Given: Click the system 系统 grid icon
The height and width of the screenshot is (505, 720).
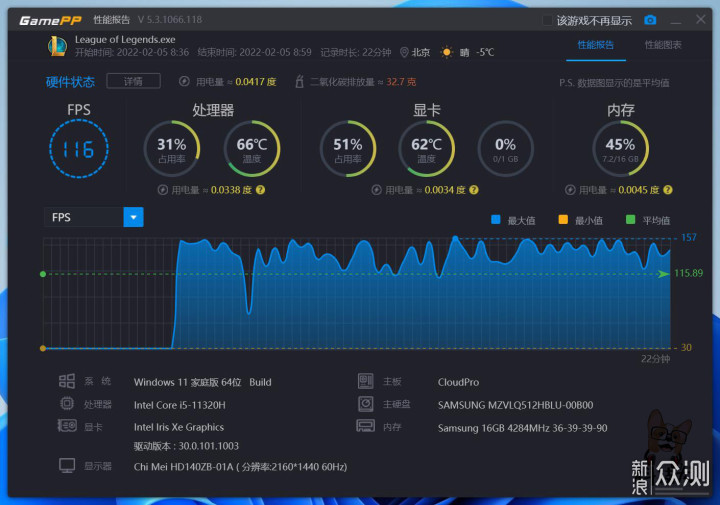Looking at the screenshot, I should pyautogui.click(x=67, y=381).
